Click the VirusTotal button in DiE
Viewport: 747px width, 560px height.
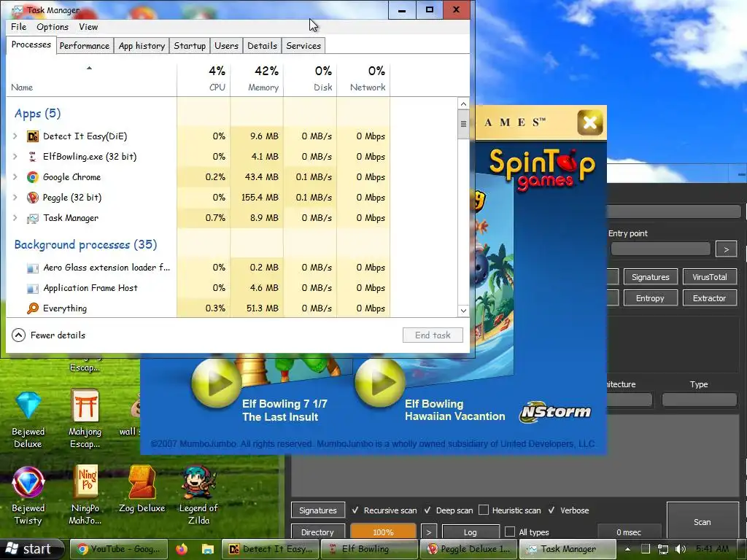[x=710, y=277]
